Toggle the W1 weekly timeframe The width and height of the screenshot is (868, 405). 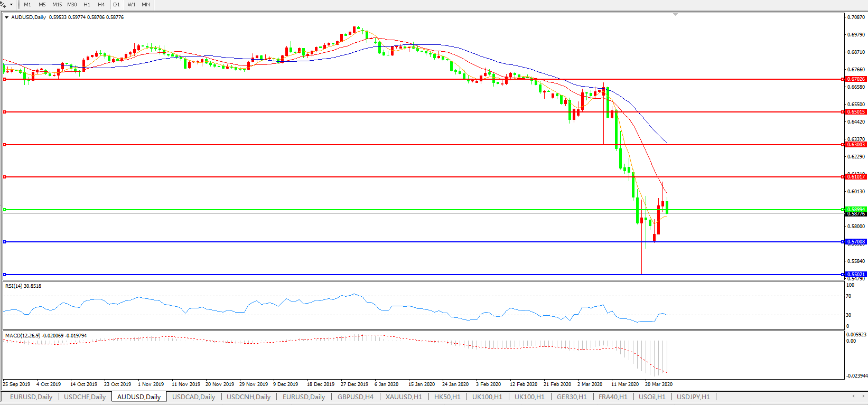tap(132, 4)
